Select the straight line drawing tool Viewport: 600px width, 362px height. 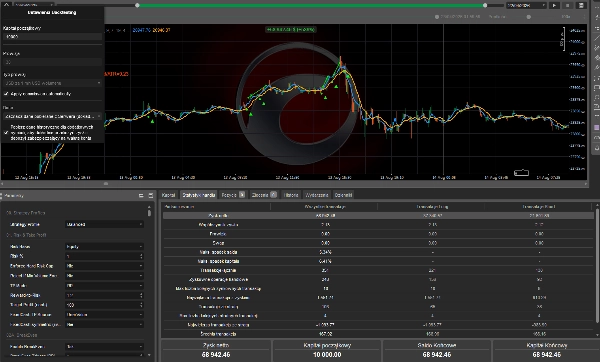click(596, 38)
